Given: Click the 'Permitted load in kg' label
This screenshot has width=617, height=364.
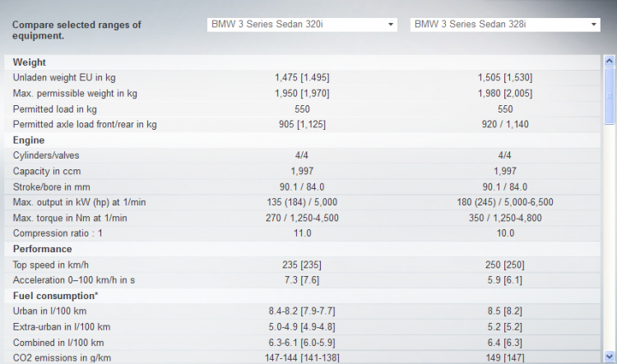Looking at the screenshot, I should [x=54, y=109].
